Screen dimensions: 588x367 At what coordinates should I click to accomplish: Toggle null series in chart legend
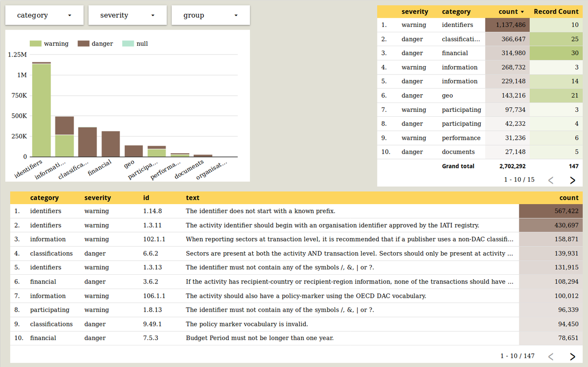point(135,44)
